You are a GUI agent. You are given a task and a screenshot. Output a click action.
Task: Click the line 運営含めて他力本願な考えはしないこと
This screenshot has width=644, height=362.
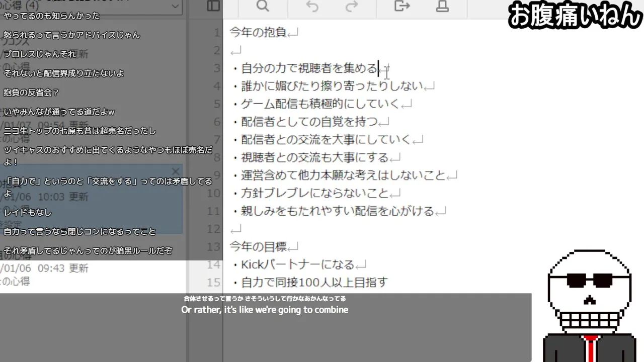[x=340, y=175]
